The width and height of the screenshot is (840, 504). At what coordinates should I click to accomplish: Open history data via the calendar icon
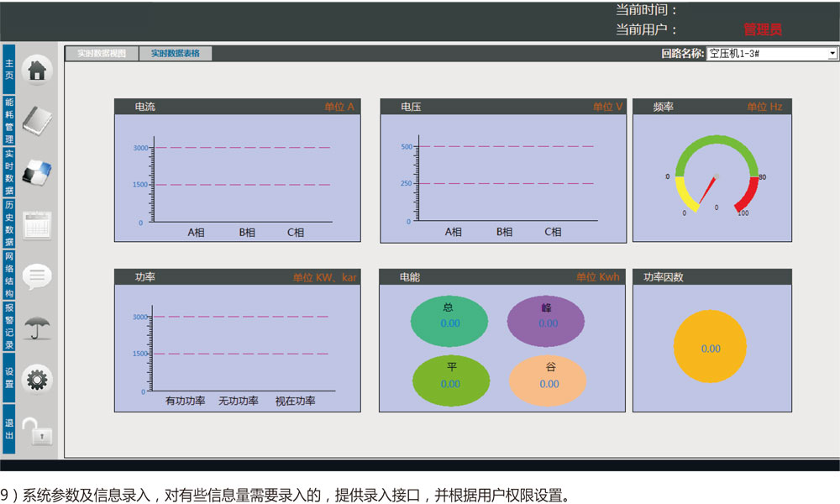(36, 225)
